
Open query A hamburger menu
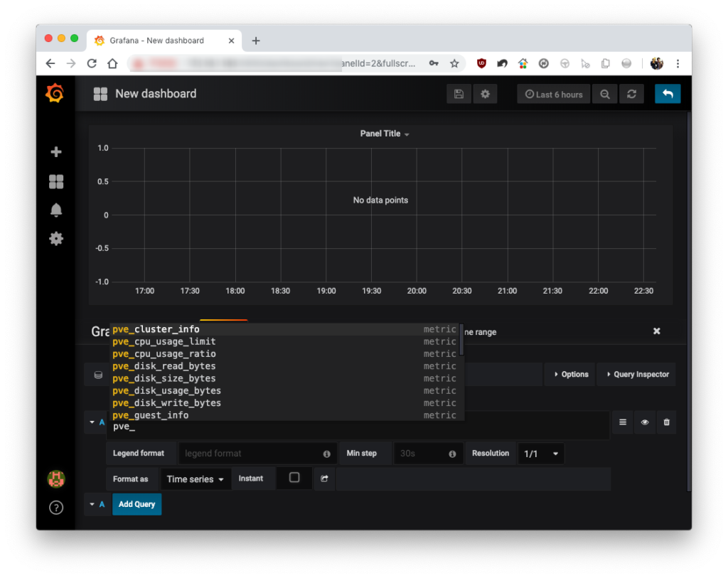click(623, 422)
